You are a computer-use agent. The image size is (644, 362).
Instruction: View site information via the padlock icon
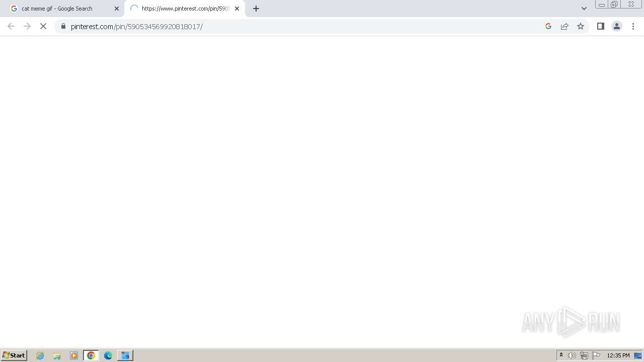point(63,26)
